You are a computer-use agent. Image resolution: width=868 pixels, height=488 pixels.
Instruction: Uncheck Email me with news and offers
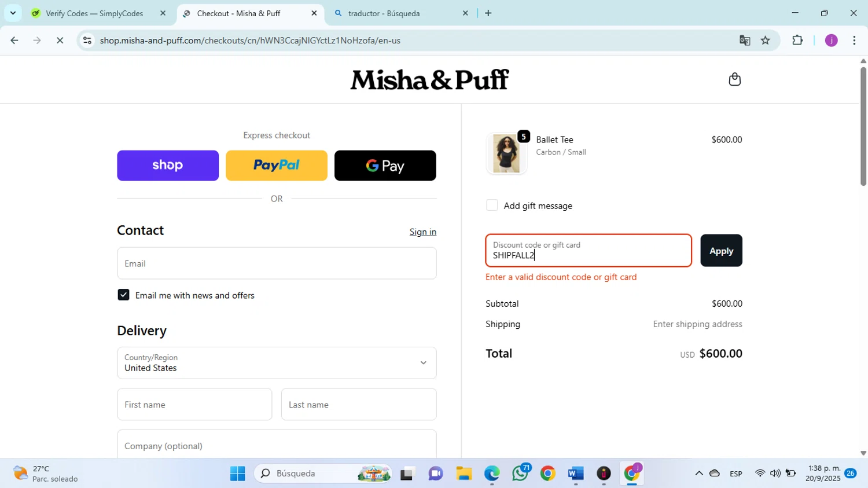click(123, 295)
